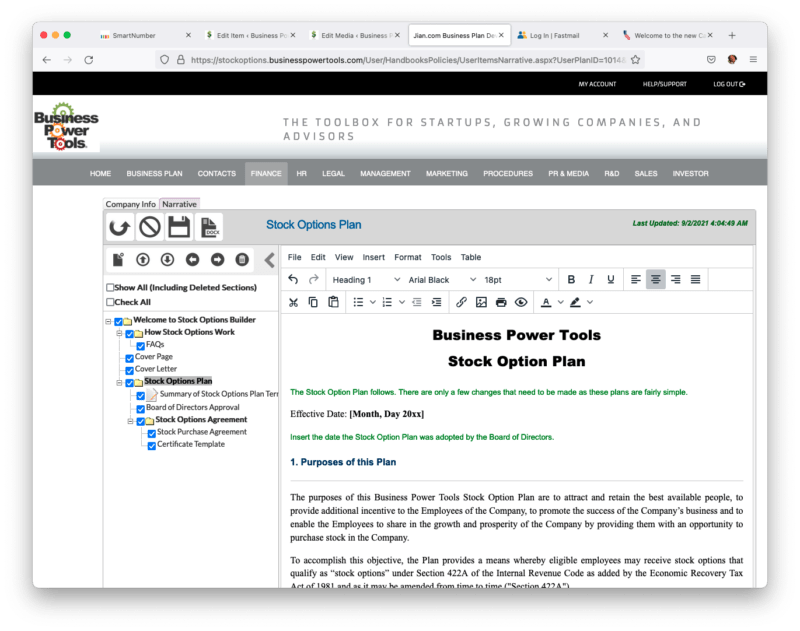This screenshot has height=631, width=800.
Task: Open highlight color dropdown arrow
Action: tap(590, 302)
